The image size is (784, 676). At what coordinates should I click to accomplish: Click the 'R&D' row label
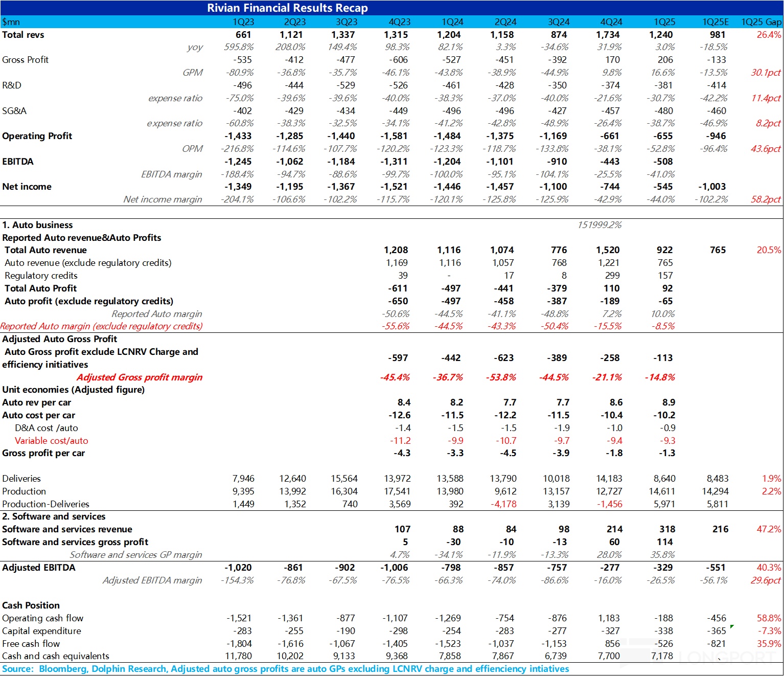pos(12,85)
